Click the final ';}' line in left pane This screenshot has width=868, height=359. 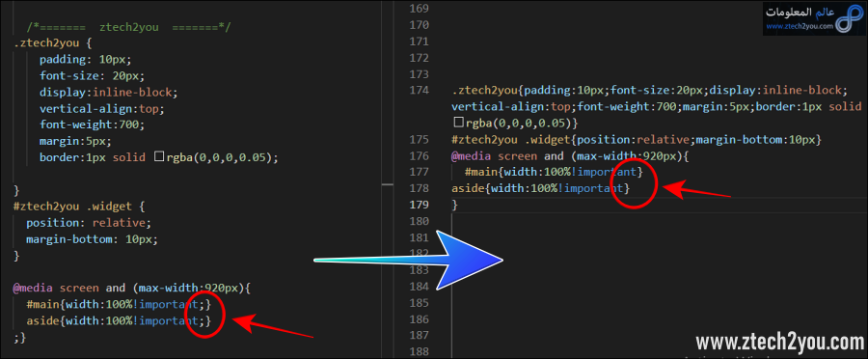[x=20, y=337]
